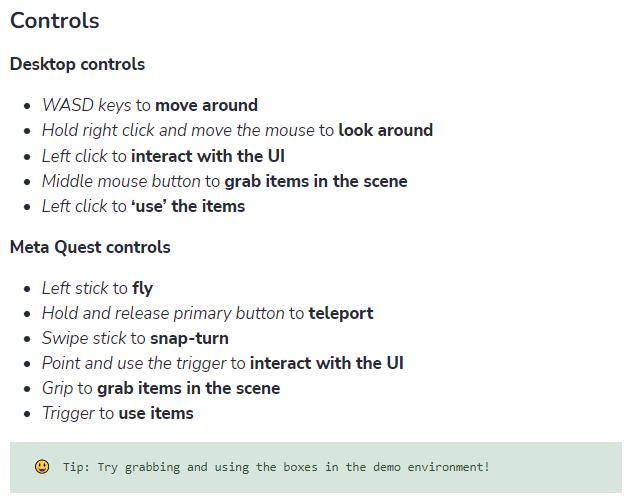Viewport: 630px width, 498px height.
Task: Click the bold 'use items' text
Action: tap(156, 413)
